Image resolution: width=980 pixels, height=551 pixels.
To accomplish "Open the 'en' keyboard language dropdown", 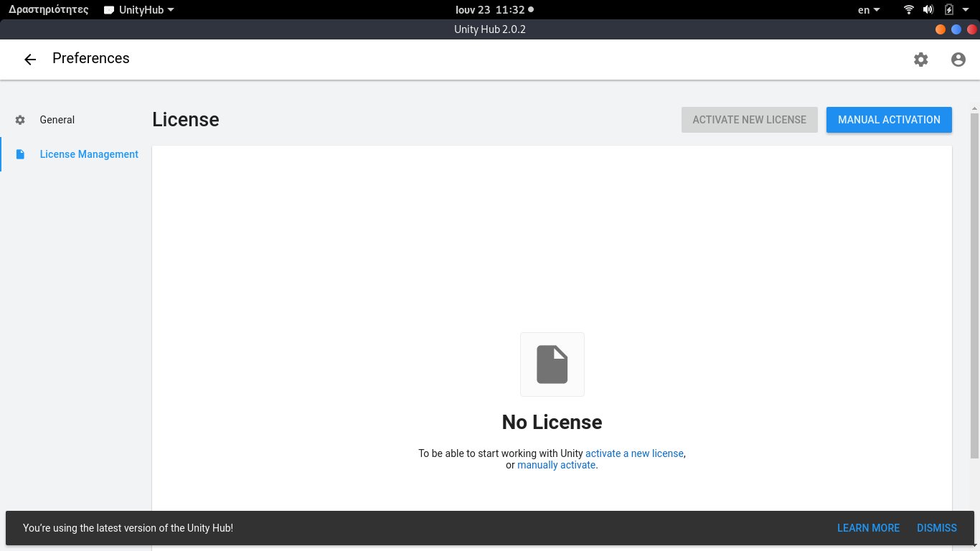I will (x=869, y=10).
